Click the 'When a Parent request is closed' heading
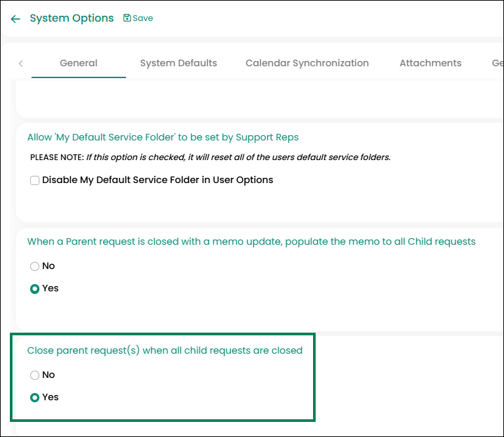 251,241
